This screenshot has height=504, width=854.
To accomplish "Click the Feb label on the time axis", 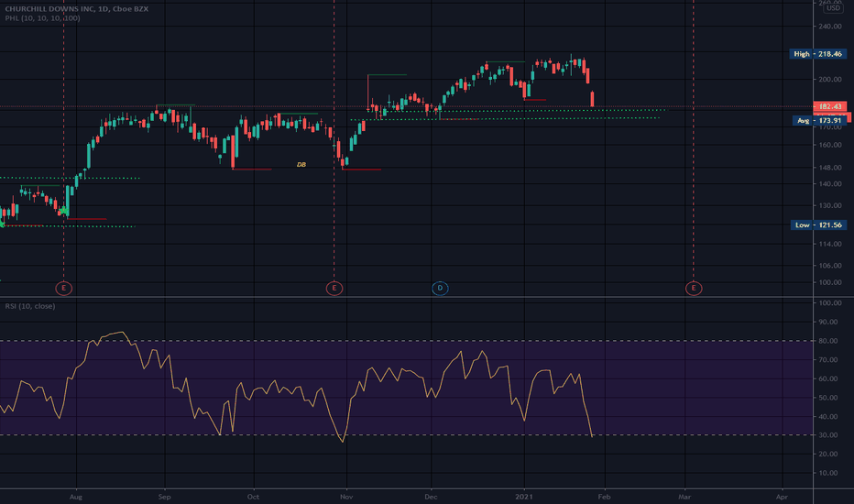I will [605, 497].
